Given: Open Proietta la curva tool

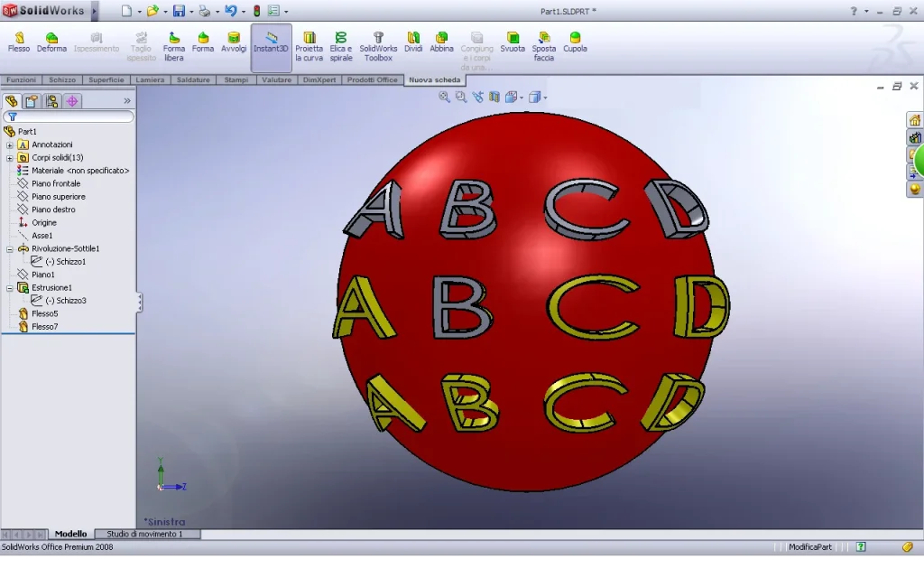Looking at the screenshot, I should pyautogui.click(x=309, y=47).
